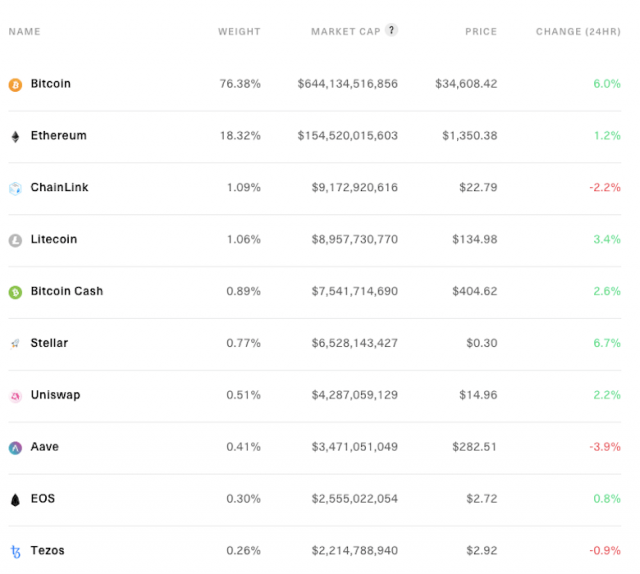Screen dimensions: 640x574
Task: Sort table by Name column header
Action: (25, 32)
